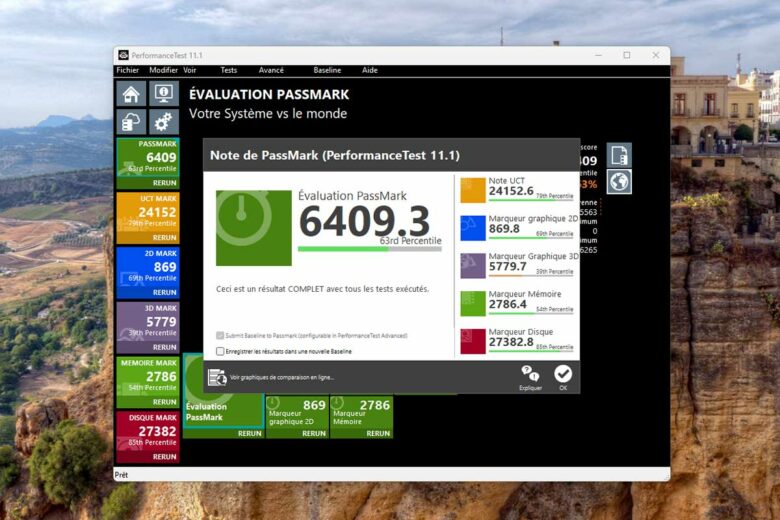Viewport: 780px width, 520px height.
Task: Open the cloud baseline manager icon
Action: (131, 121)
